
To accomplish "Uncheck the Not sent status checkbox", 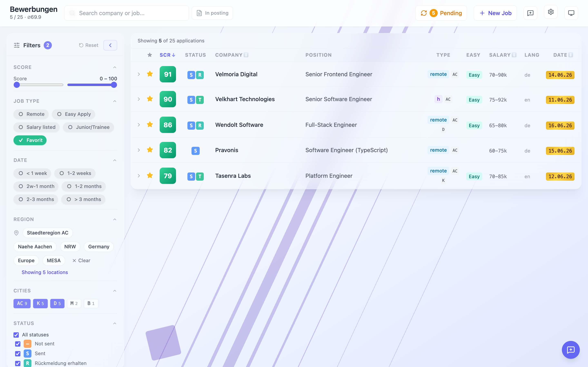I will [x=18, y=344].
